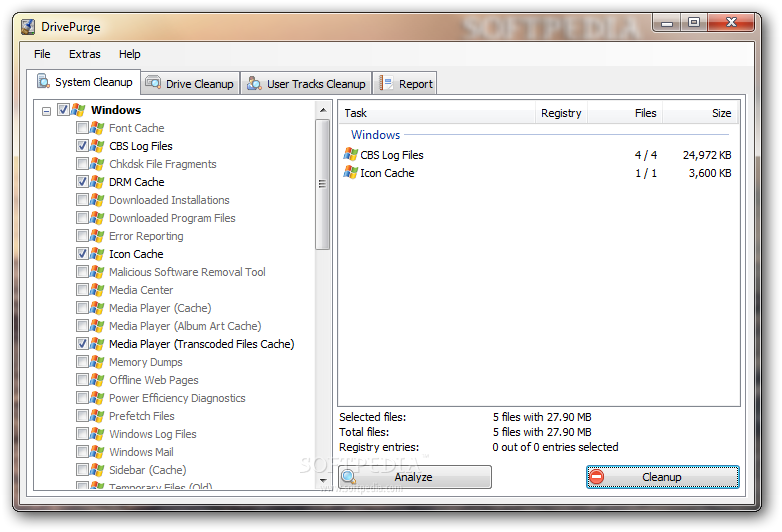Switch to the Drive Cleanup tab

pos(191,83)
